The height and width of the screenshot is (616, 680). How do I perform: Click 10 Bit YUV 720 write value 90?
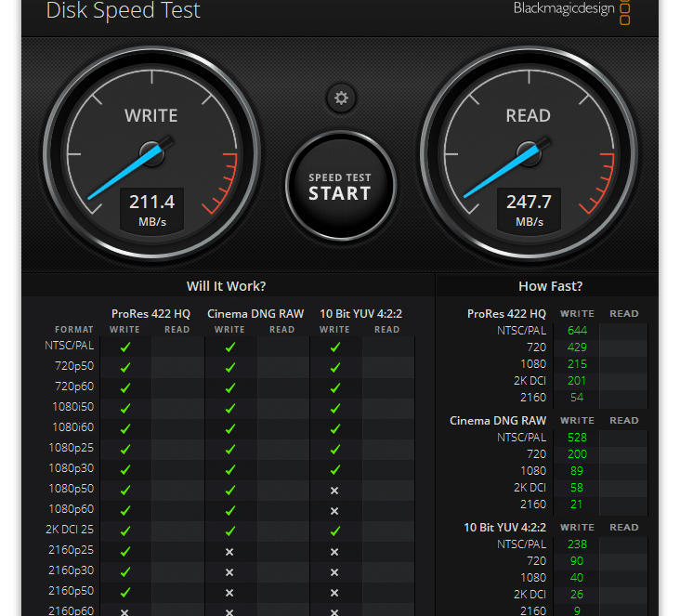[x=577, y=561]
